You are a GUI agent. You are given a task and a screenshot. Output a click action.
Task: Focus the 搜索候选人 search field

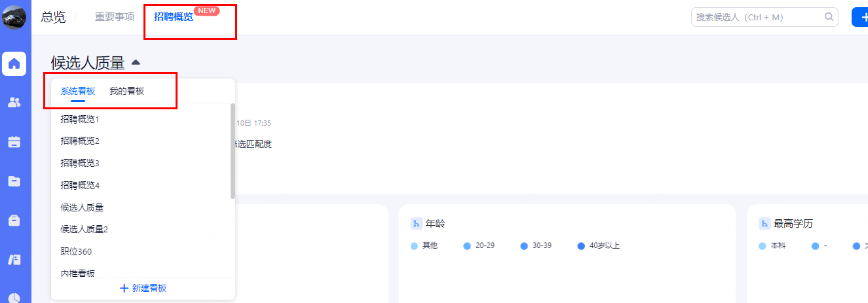click(x=757, y=17)
